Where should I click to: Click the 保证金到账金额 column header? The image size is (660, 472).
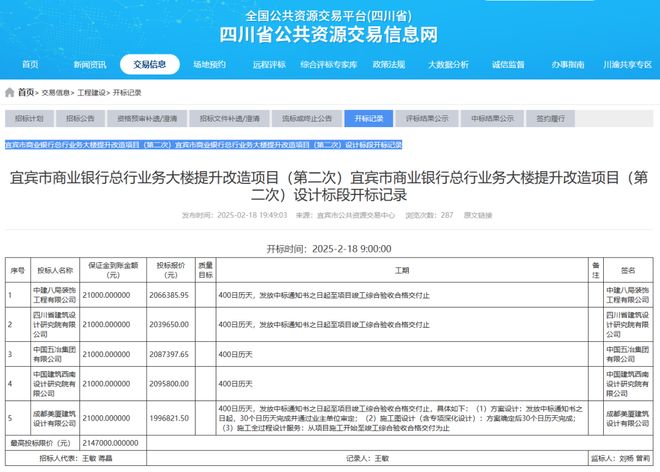coord(113,270)
